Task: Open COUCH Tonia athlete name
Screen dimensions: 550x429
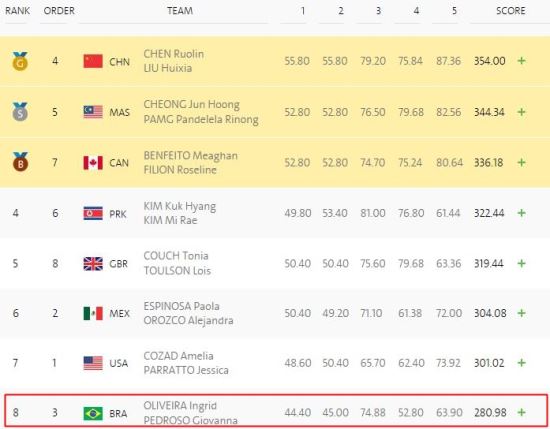Action: point(176,256)
